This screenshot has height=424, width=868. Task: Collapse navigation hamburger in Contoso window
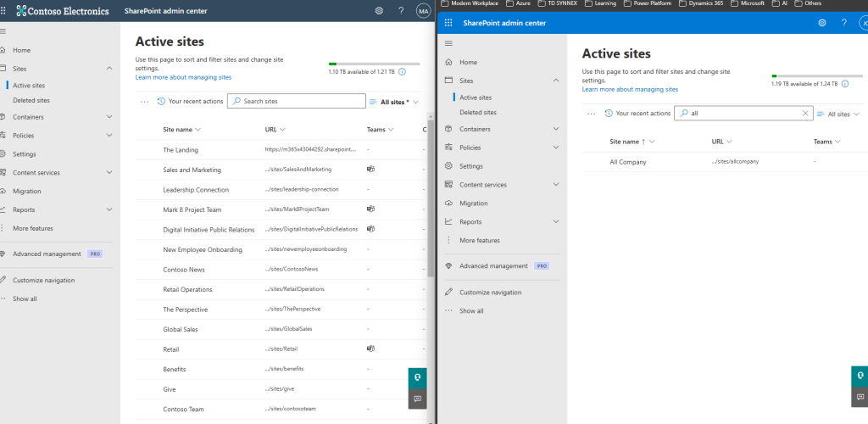point(3,31)
